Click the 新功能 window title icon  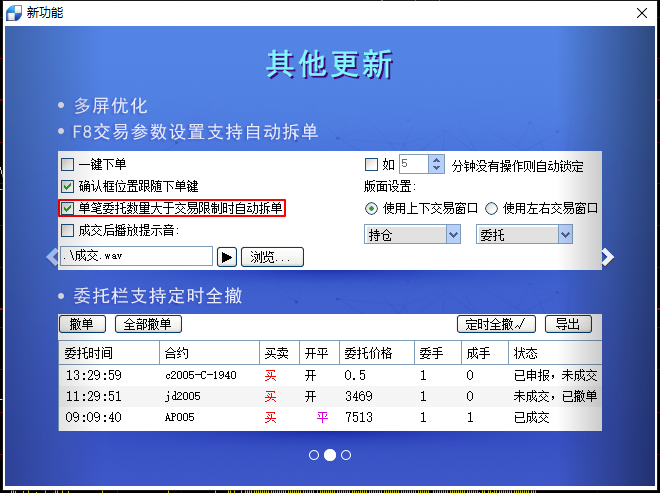tap(13, 12)
